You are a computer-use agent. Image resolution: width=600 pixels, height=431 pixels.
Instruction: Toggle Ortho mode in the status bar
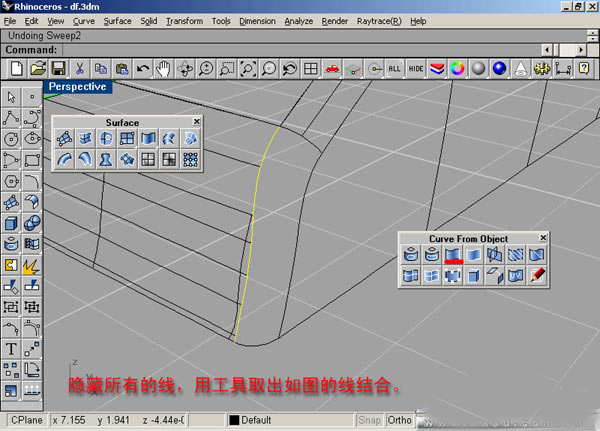[400, 420]
